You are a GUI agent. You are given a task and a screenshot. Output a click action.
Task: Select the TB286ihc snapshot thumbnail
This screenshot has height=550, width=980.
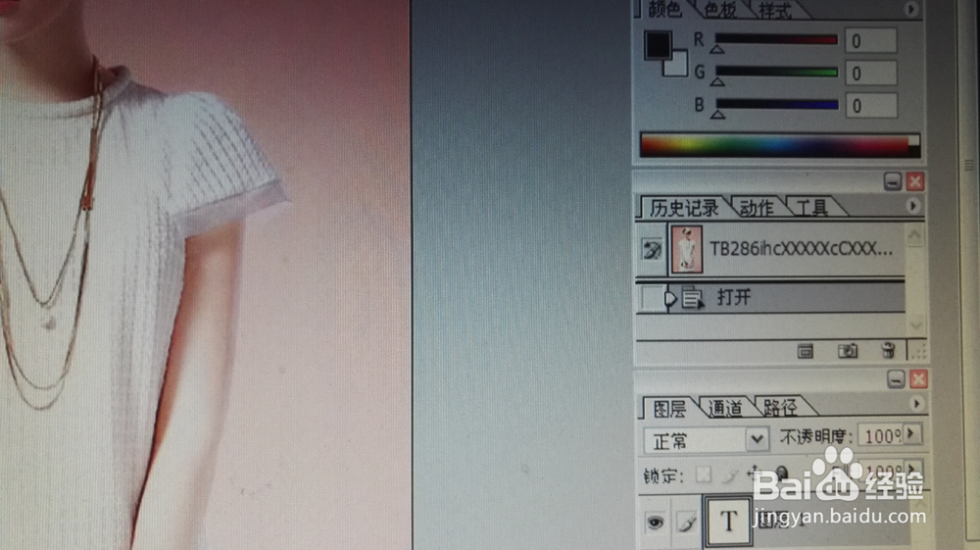pos(687,250)
